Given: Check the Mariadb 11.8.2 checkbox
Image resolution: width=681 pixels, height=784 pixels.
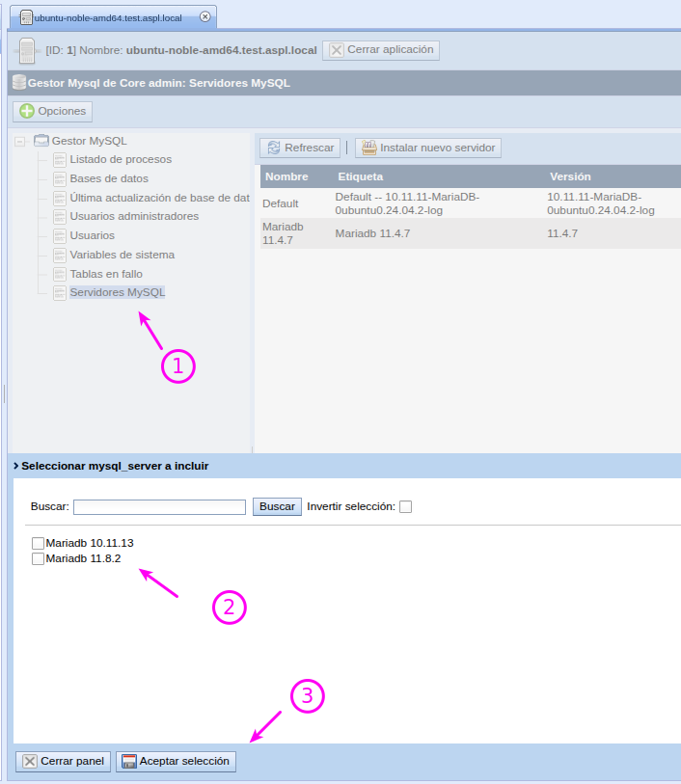Looking at the screenshot, I should pyautogui.click(x=38, y=558).
